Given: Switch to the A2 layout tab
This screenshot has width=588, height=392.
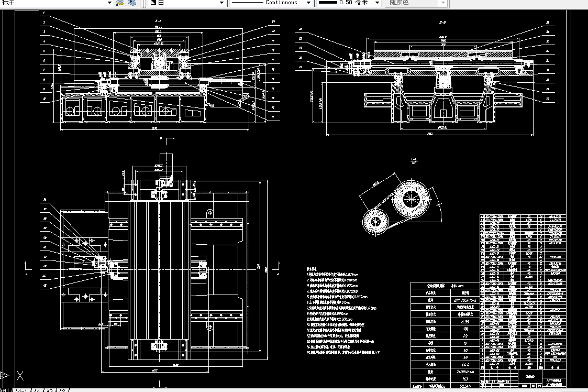Looking at the screenshot, I should click(62, 390).
